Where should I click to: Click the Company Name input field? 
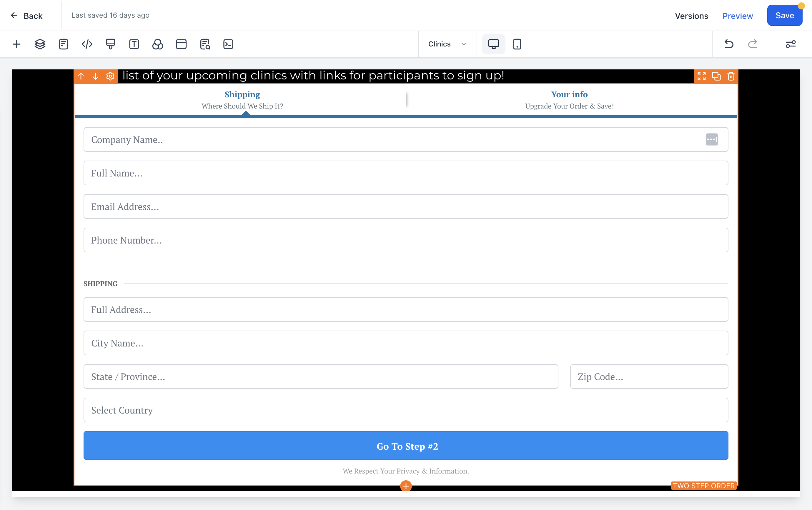click(x=406, y=139)
